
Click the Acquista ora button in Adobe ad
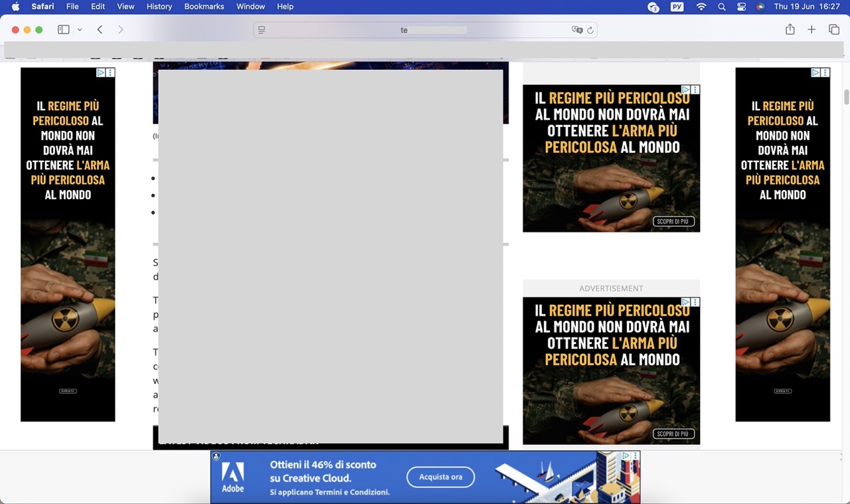tap(440, 477)
